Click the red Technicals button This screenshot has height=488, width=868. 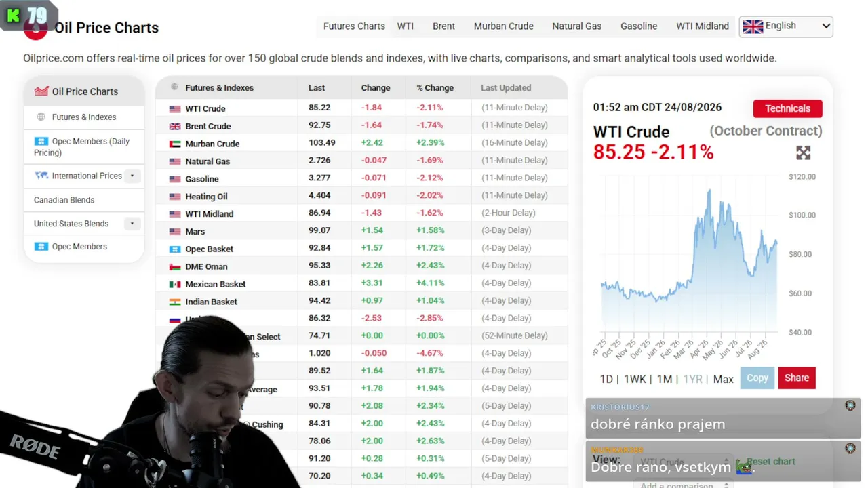(788, 108)
